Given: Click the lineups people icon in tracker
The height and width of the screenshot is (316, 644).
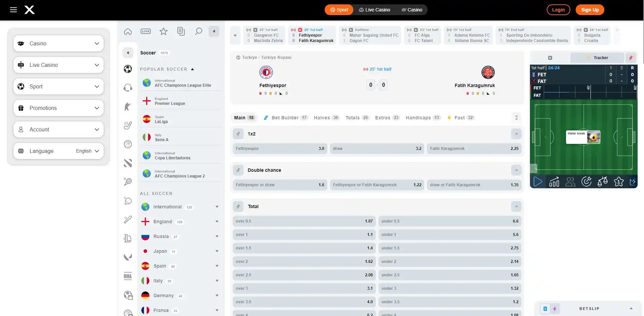Looking at the screenshot, I should point(570,182).
